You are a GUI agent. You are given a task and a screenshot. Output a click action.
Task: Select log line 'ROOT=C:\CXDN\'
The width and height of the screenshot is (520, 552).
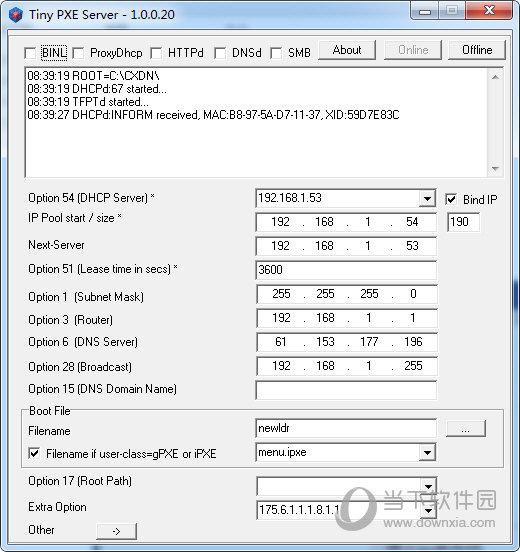(x=93, y=76)
